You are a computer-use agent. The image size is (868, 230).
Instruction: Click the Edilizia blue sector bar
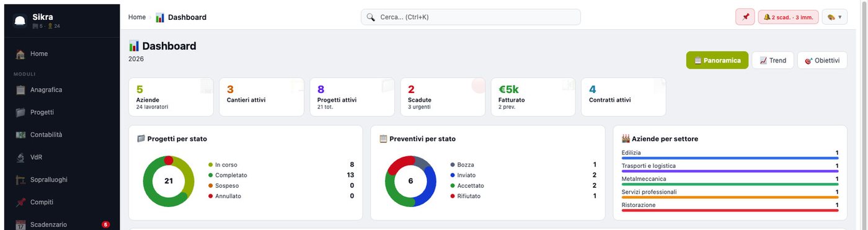(730, 158)
